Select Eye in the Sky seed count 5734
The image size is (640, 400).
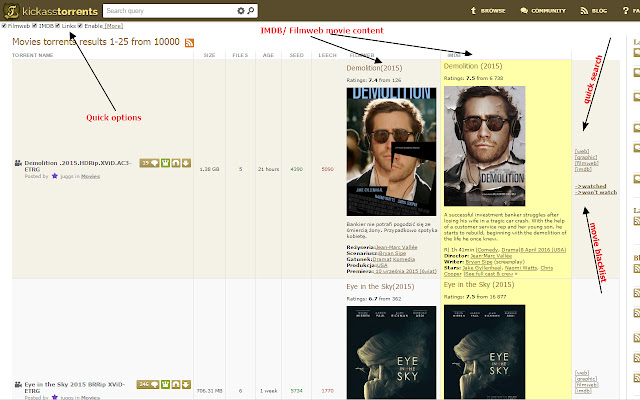tap(297, 391)
